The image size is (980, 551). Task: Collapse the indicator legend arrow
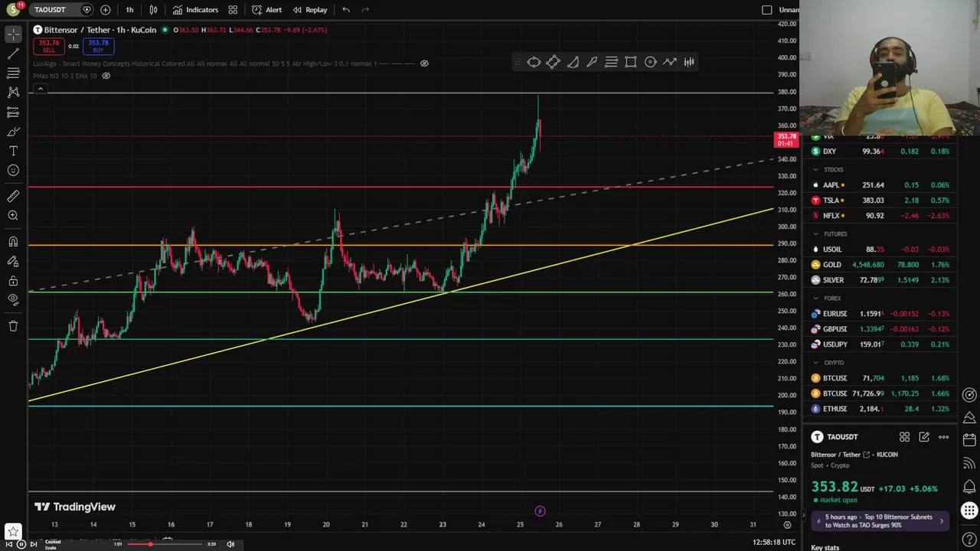[x=40, y=89]
